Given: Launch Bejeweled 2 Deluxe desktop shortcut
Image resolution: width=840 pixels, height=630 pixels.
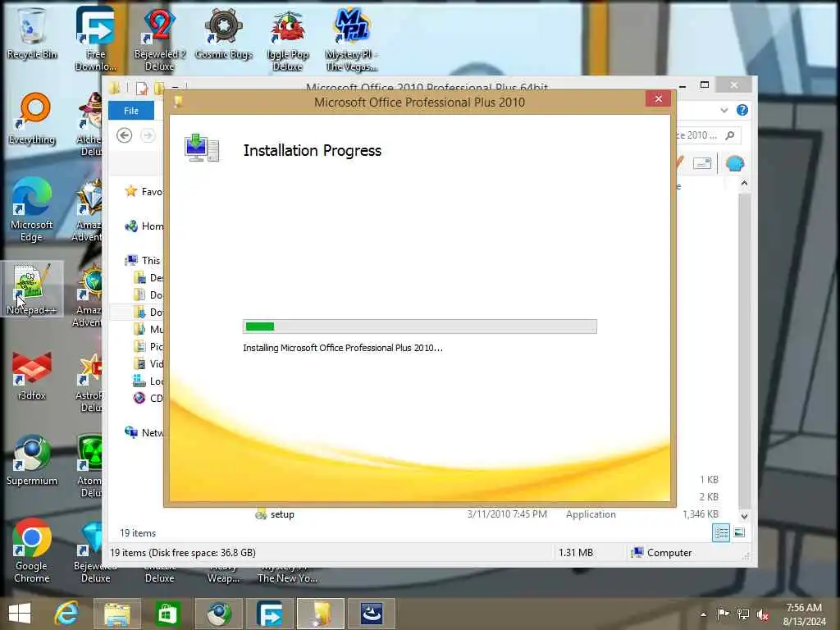Looking at the screenshot, I should (159, 39).
